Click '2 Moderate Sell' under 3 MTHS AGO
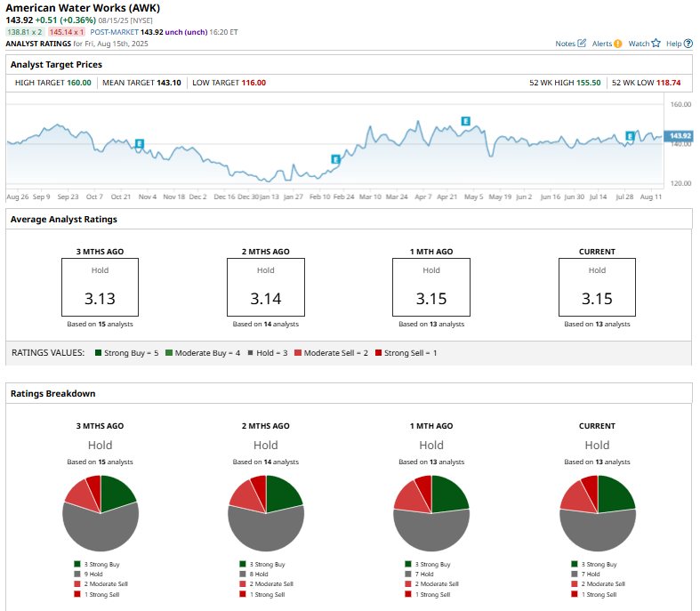This screenshot has width=700, height=611. [101, 583]
